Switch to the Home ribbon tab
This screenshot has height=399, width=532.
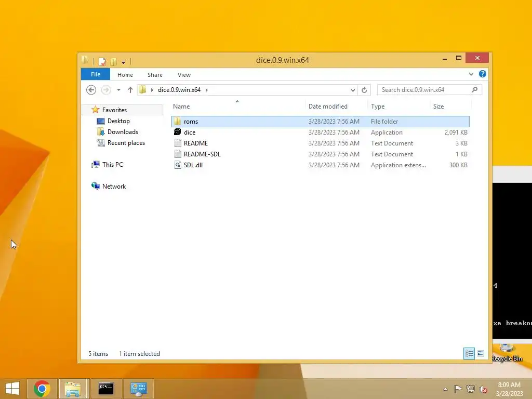[125, 75]
